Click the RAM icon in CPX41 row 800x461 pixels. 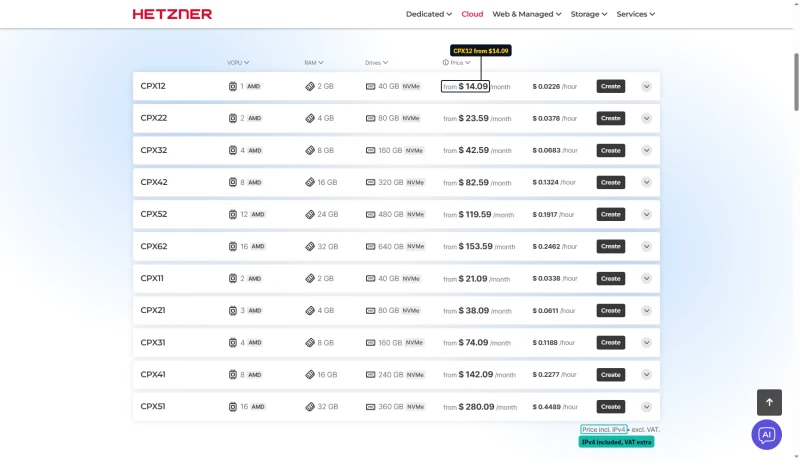(x=310, y=374)
